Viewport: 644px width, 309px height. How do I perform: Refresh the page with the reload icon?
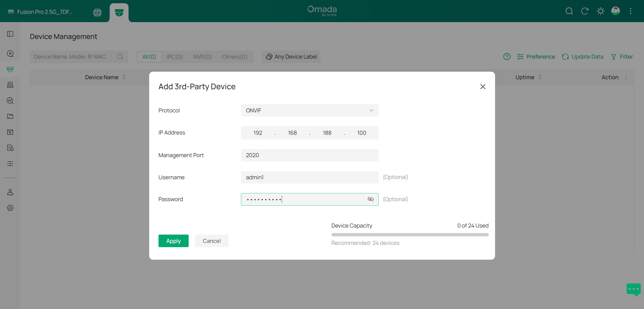[x=584, y=11]
